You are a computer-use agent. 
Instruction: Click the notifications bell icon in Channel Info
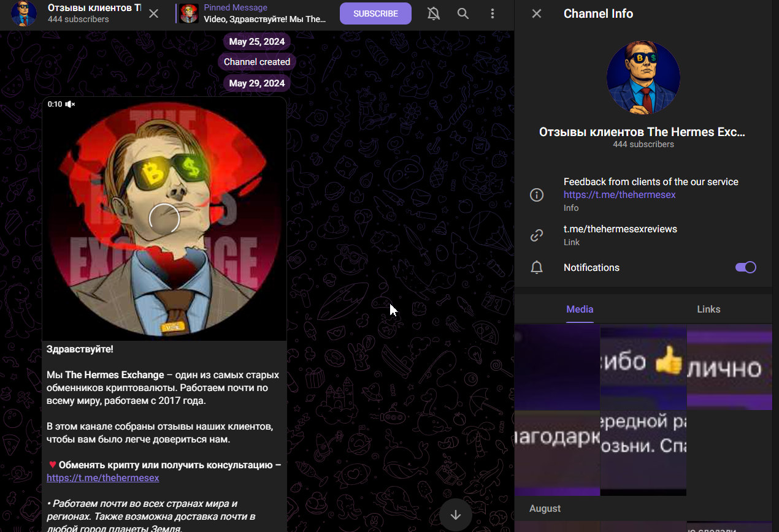click(x=537, y=268)
